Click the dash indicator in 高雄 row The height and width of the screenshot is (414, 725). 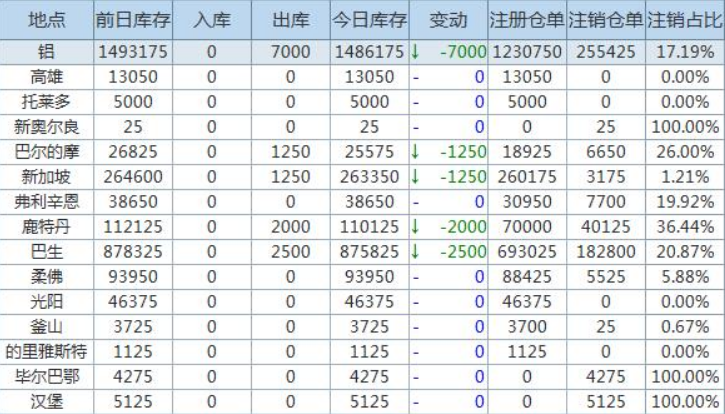click(x=415, y=76)
